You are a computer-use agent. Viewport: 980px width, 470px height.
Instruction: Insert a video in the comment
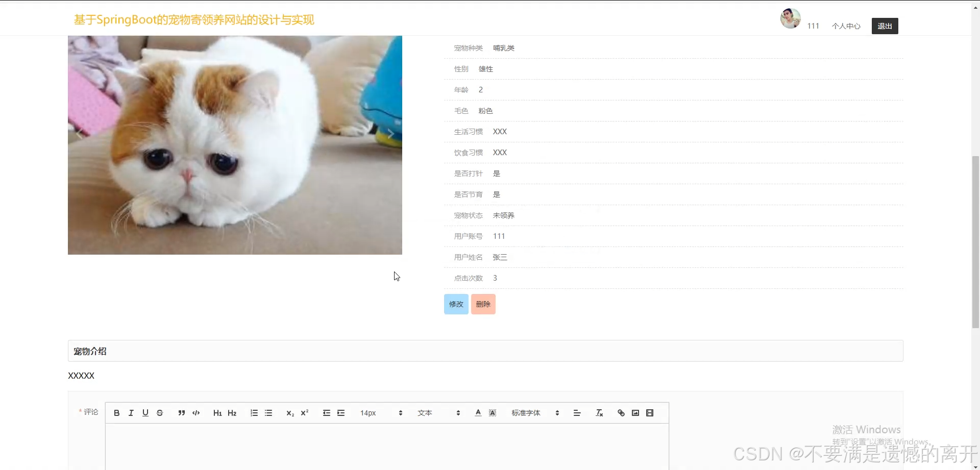pos(650,413)
